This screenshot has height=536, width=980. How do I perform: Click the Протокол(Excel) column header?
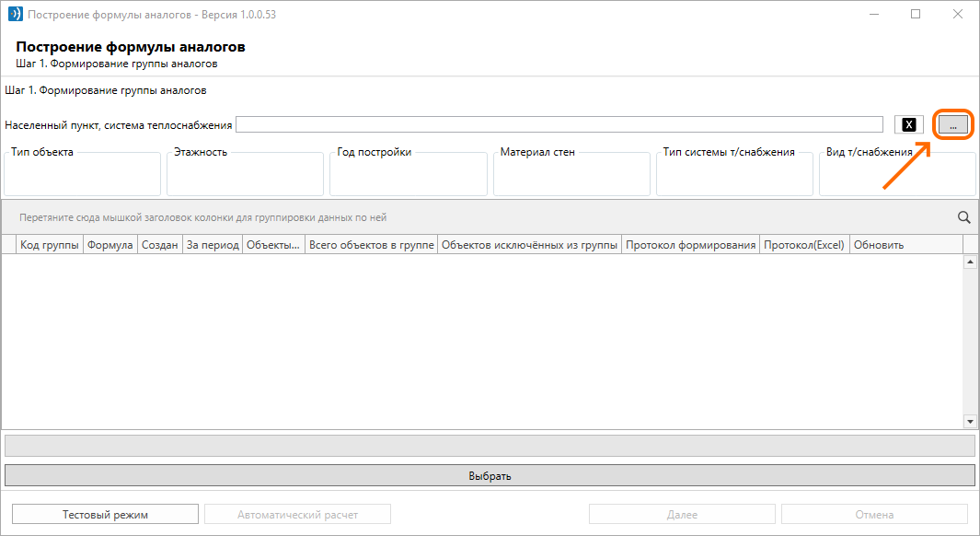pyautogui.click(x=804, y=245)
